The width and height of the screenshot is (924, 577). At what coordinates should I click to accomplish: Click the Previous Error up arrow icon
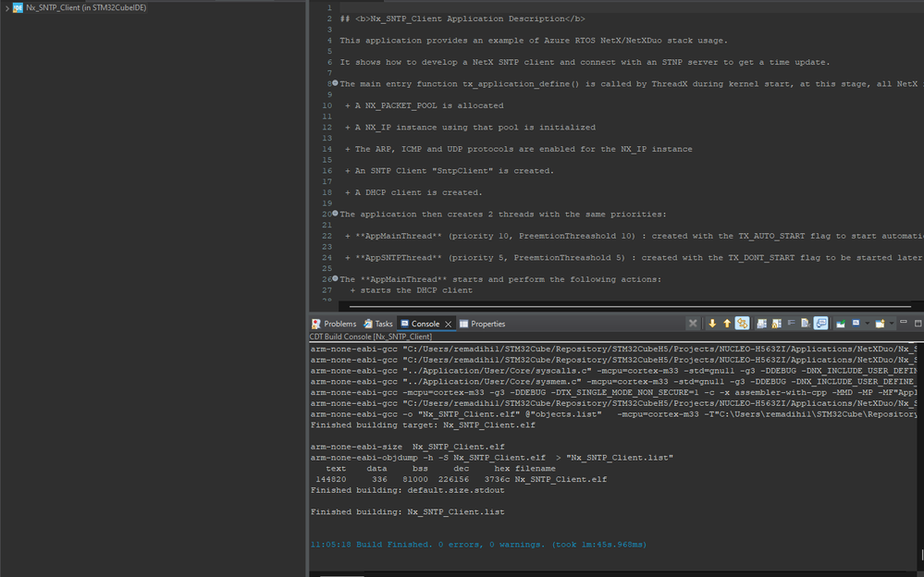point(727,323)
